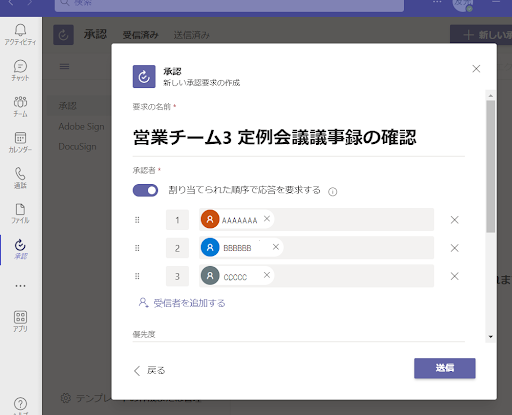Open the profile avatar at top right
This screenshot has height=415, width=512.
click(x=462, y=4)
